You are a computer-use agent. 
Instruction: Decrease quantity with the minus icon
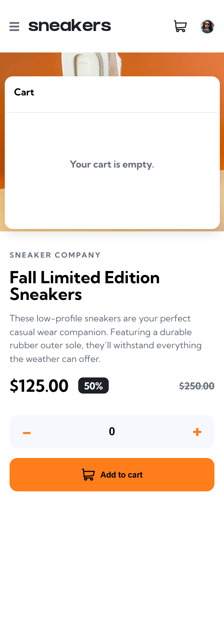coord(27,433)
